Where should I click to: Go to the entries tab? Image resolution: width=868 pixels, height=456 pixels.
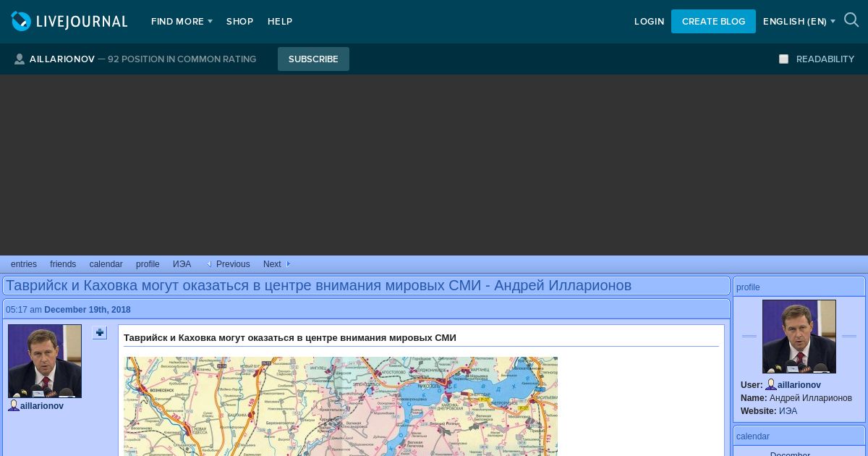pyautogui.click(x=24, y=264)
